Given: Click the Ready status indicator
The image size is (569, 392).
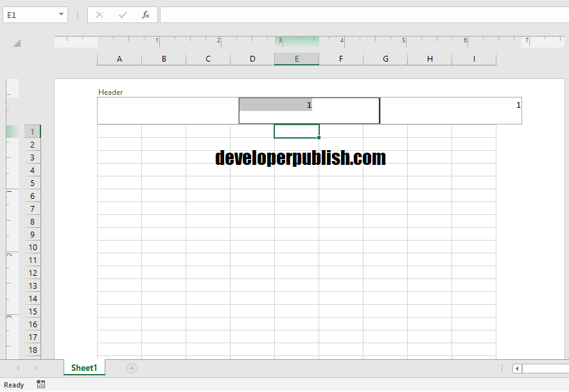Looking at the screenshot, I should tap(14, 384).
